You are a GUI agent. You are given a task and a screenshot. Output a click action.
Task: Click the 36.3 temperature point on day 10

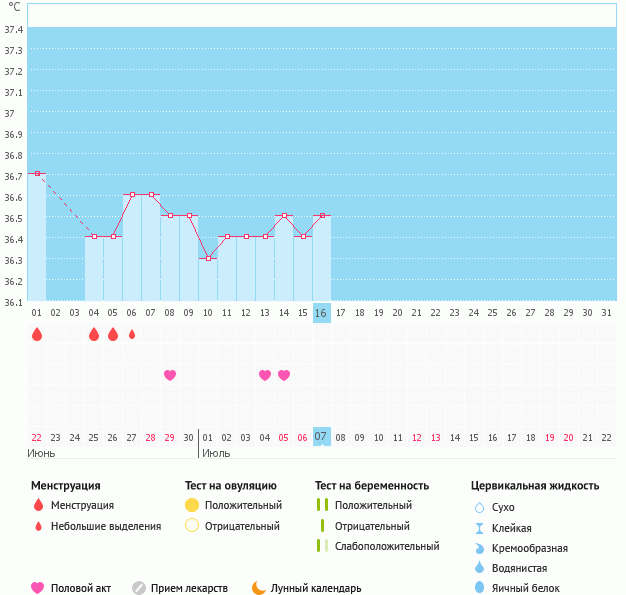click(x=208, y=258)
